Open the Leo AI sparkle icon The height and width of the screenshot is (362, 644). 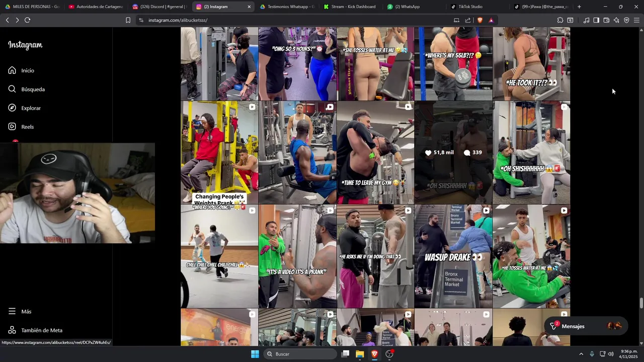pos(616,20)
